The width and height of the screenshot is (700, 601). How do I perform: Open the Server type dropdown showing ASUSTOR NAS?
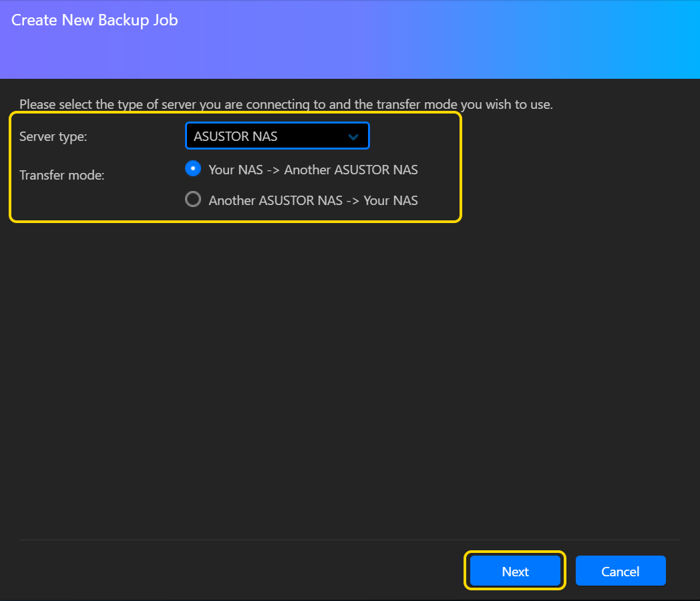coord(277,136)
